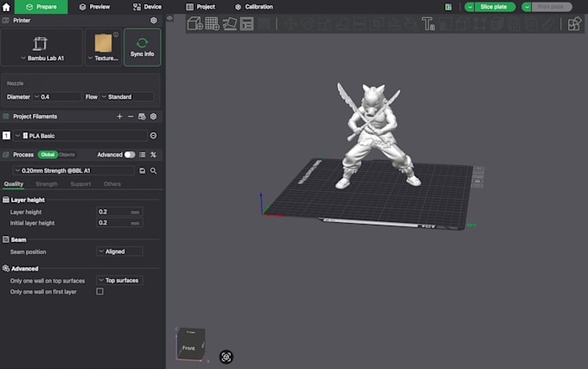588x369 pixels.
Task: Click the Add model cube icon
Action: click(195, 23)
